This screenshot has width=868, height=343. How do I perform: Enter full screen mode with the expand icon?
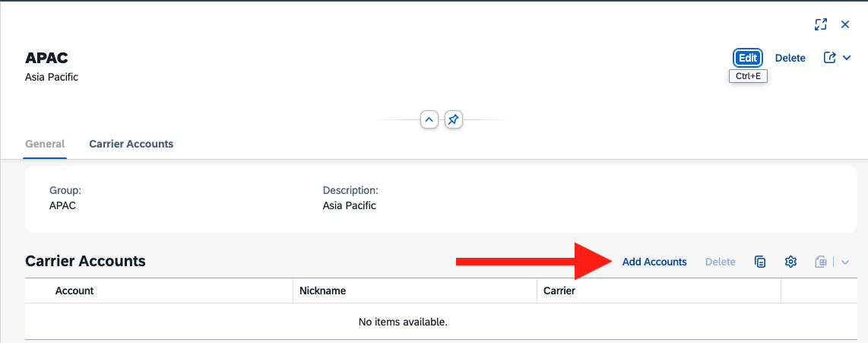coord(820,24)
